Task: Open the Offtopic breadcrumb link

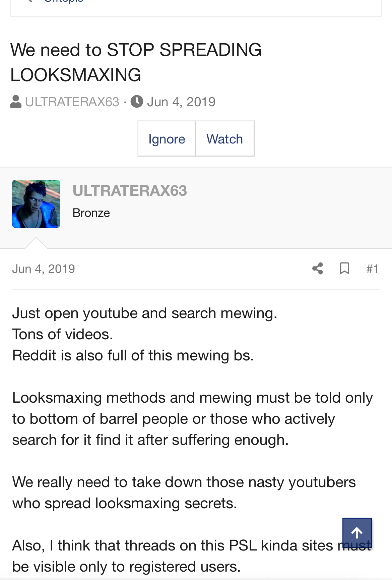Action: [x=64, y=1]
